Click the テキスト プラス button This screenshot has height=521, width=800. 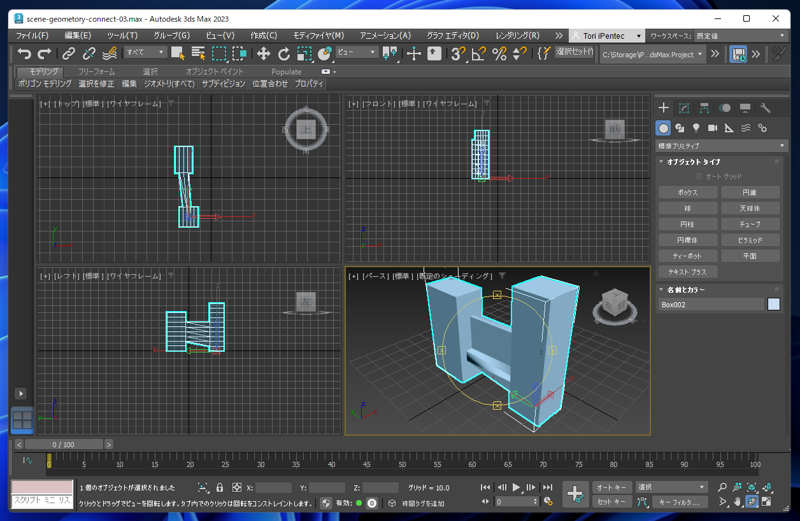click(x=688, y=272)
